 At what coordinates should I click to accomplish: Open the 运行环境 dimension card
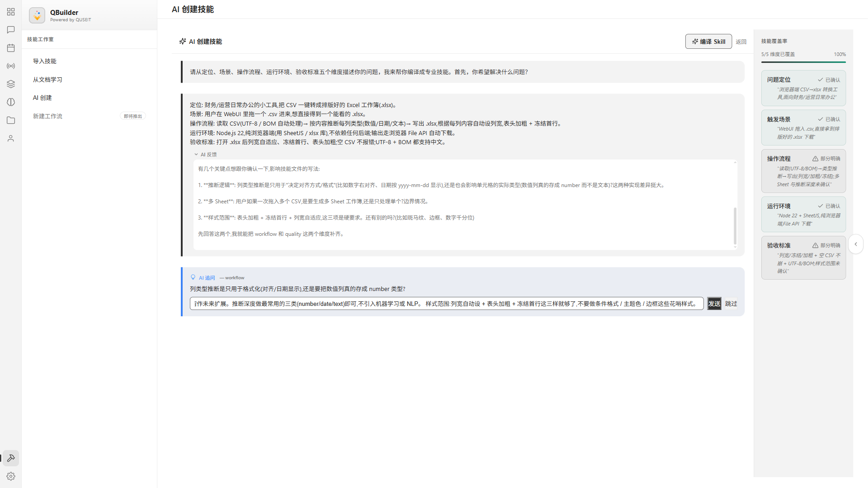coord(803,214)
